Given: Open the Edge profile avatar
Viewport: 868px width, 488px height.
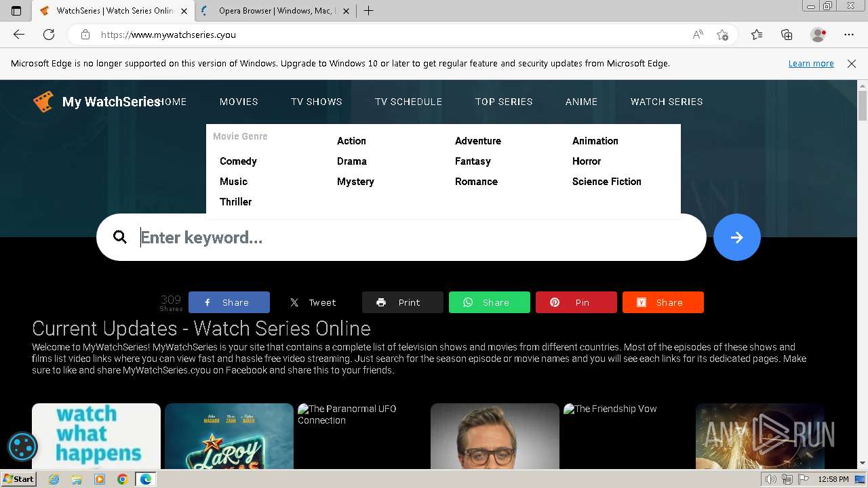Looking at the screenshot, I should [x=818, y=35].
